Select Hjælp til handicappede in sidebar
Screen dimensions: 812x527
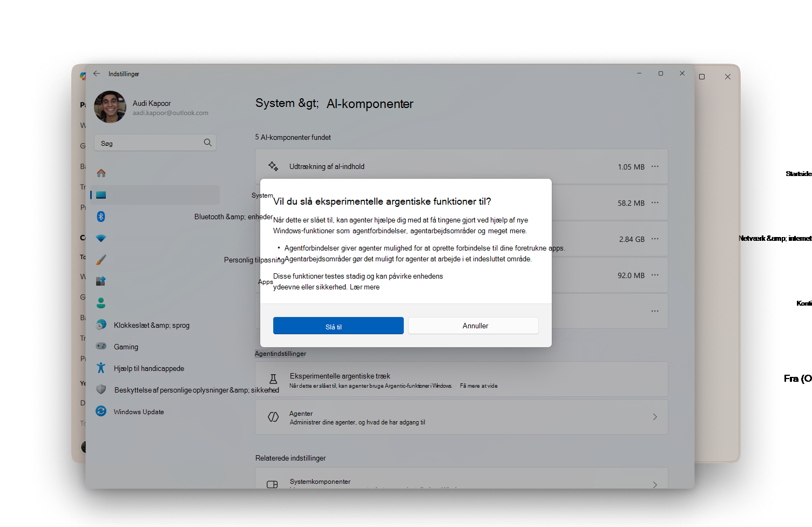[149, 368]
